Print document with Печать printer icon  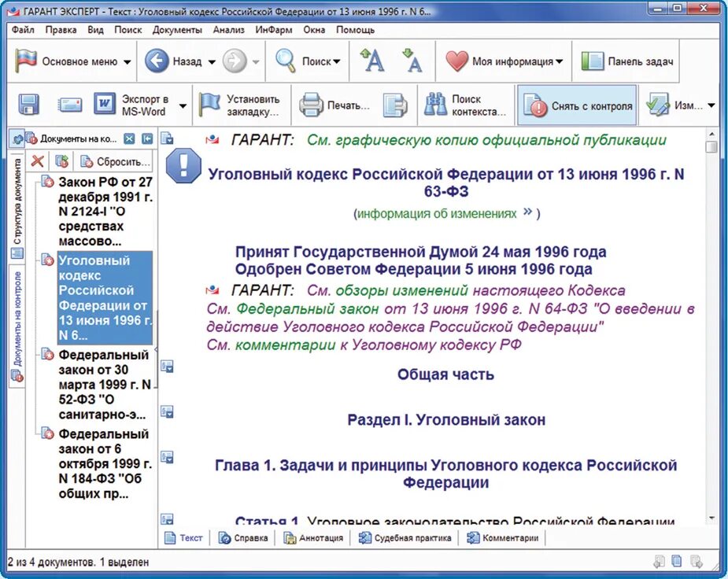(311, 105)
